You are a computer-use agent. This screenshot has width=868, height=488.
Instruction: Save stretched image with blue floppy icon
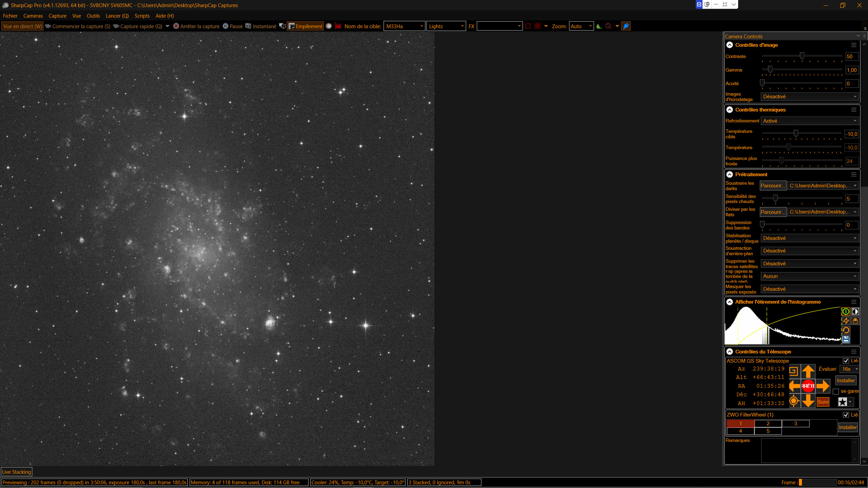(x=846, y=339)
